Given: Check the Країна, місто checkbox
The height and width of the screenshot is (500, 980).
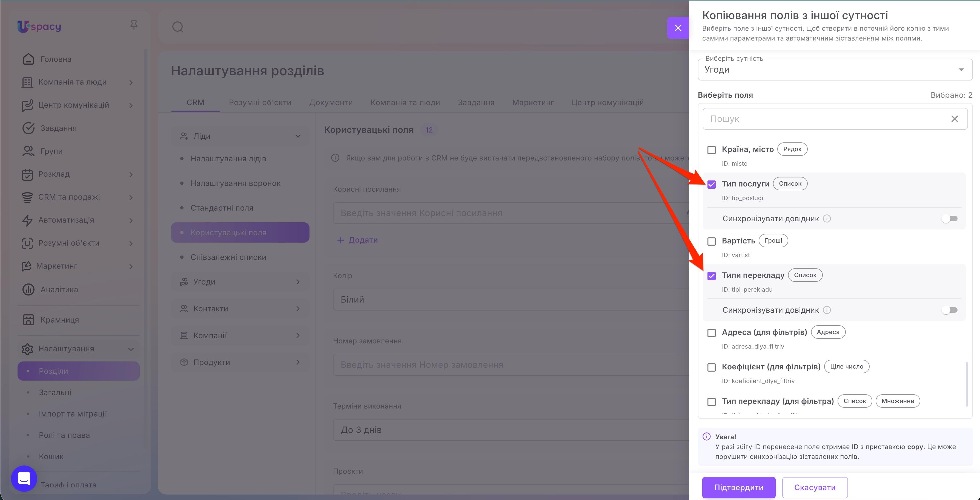Looking at the screenshot, I should click(x=711, y=150).
